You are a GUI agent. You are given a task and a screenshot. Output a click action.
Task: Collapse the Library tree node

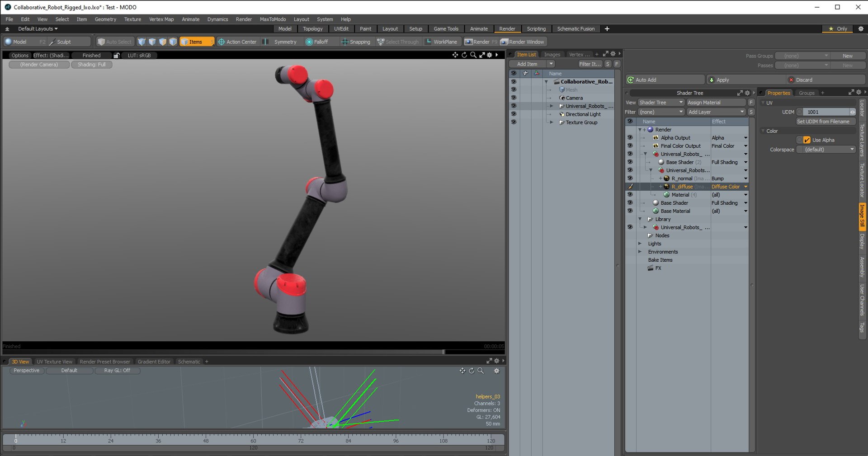point(640,219)
